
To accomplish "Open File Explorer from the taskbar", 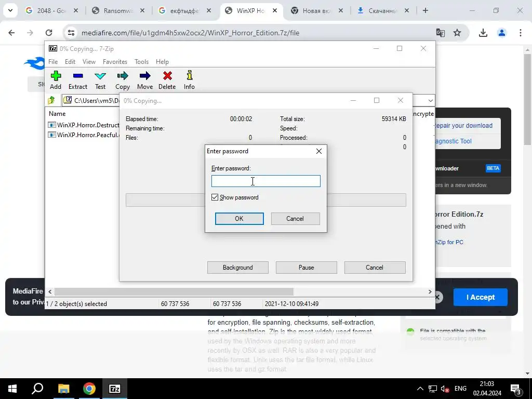I will [x=63, y=389].
